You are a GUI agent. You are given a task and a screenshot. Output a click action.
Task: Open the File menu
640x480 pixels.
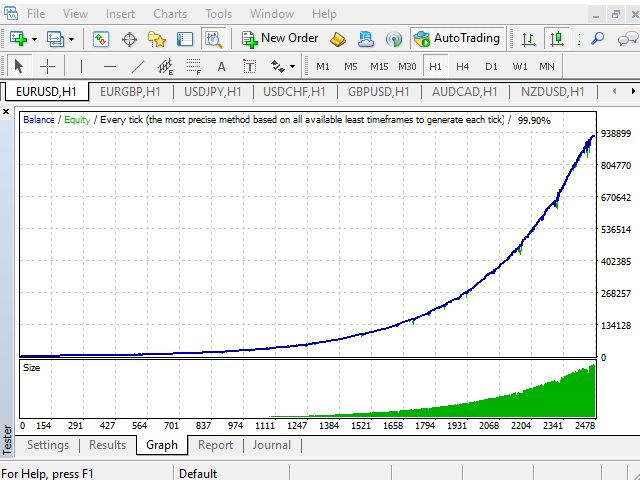[x=36, y=14]
